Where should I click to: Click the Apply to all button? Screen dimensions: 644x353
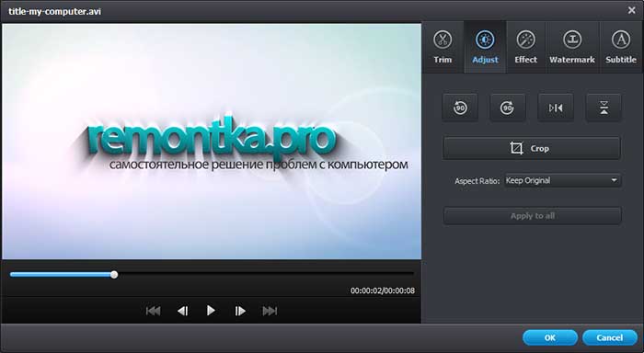pos(533,216)
